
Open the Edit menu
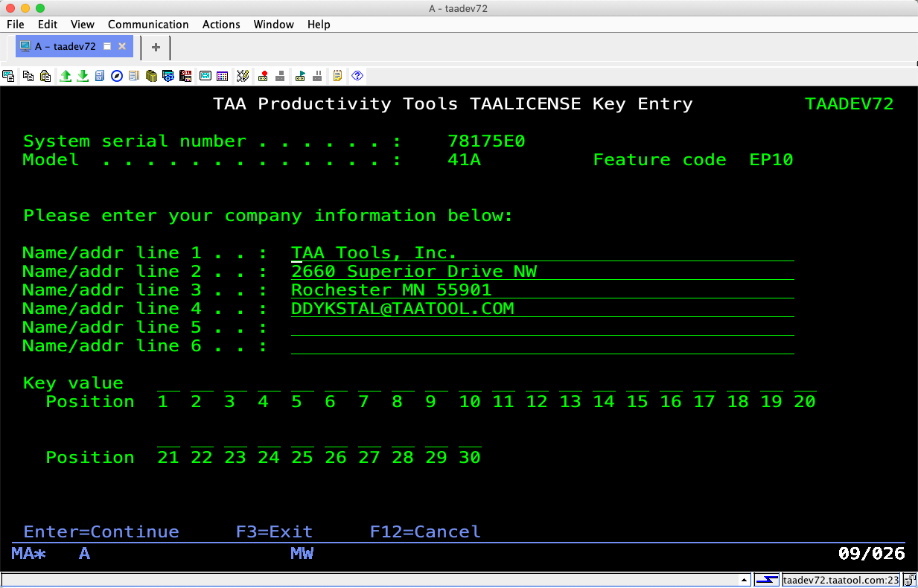click(x=48, y=25)
